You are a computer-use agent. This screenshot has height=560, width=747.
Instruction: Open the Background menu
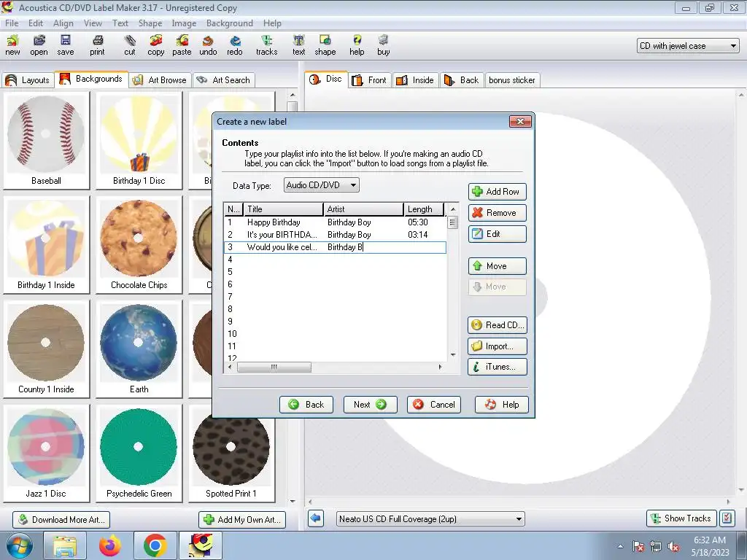(230, 23)
